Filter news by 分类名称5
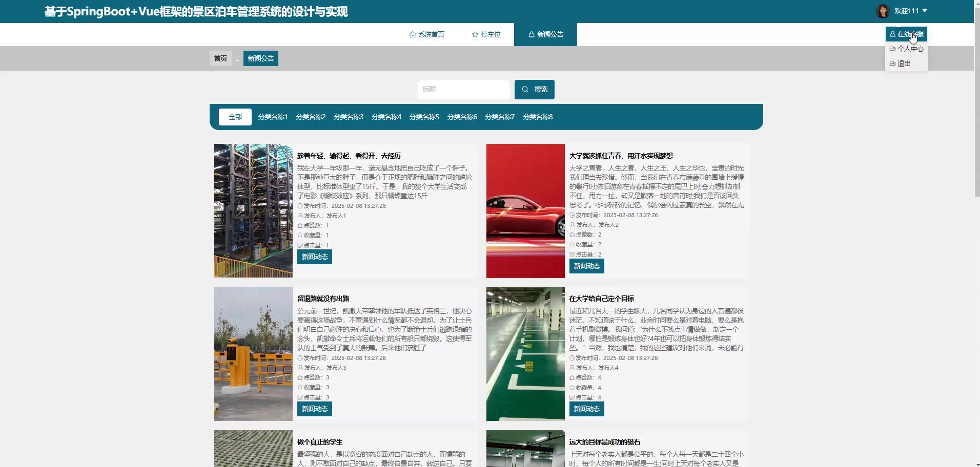The image size is (980, 467). pyautogui.click(x=424, y=117)
